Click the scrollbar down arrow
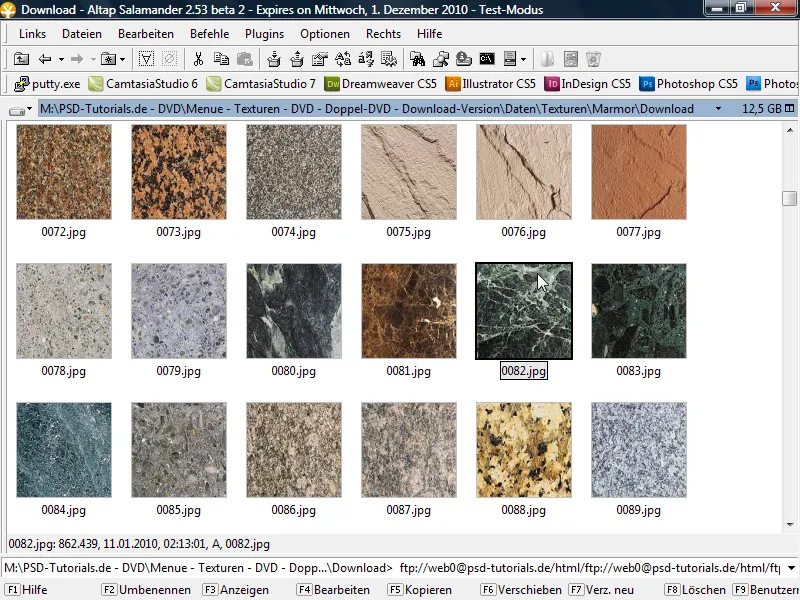The width and height of the screenshot is (800, 600). (790, 524)
